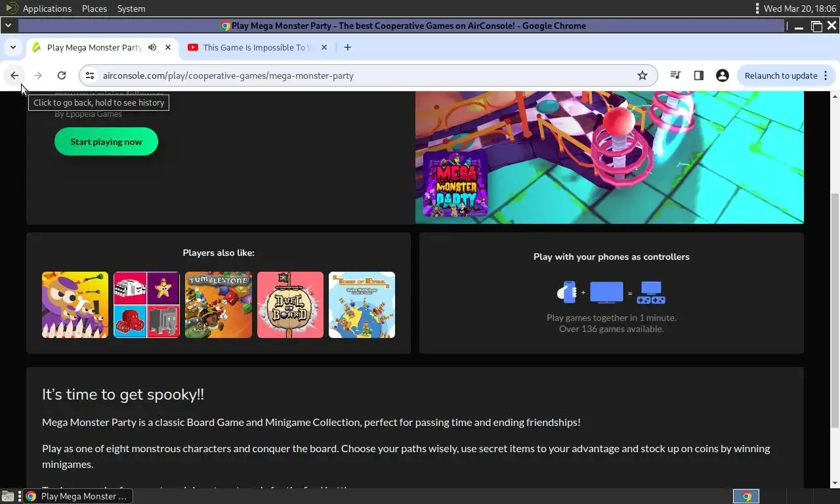This screenshot has width=840, height=504.
Task: Mute the Mega Monster Party tab audio
Action: pos(152,47)
